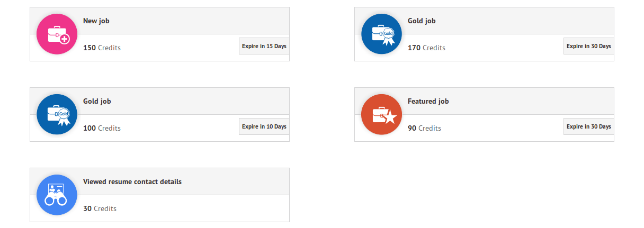Open Viewed resume contact details title
Image resolution: width=644 pixels, height=228 pixels.
(132, 181)
